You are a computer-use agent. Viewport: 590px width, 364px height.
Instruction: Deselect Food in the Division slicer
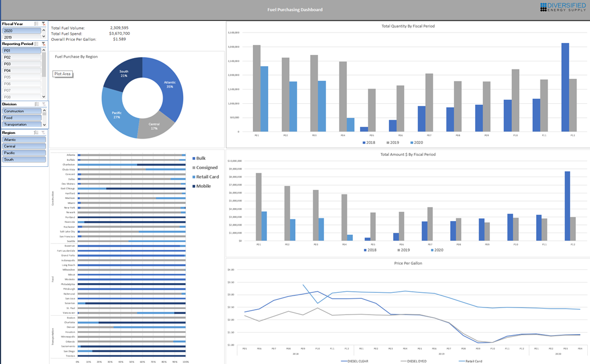click(x=21, y=117)
